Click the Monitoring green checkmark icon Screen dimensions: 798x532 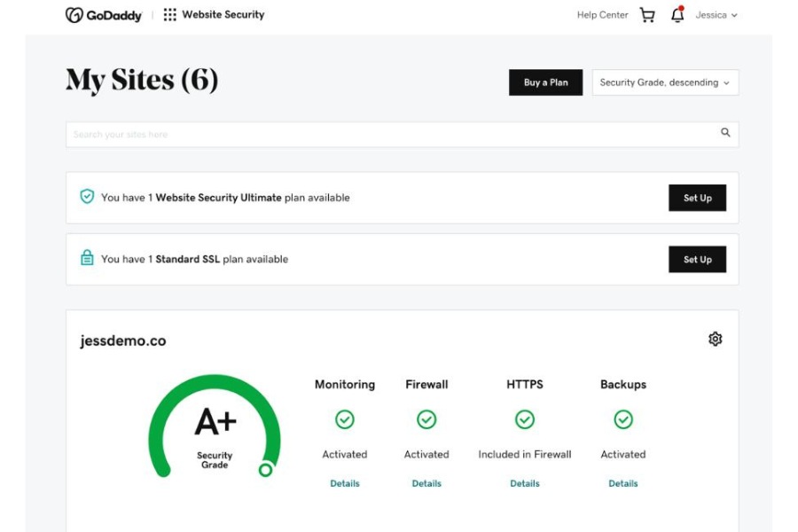(x=345, y=419)
